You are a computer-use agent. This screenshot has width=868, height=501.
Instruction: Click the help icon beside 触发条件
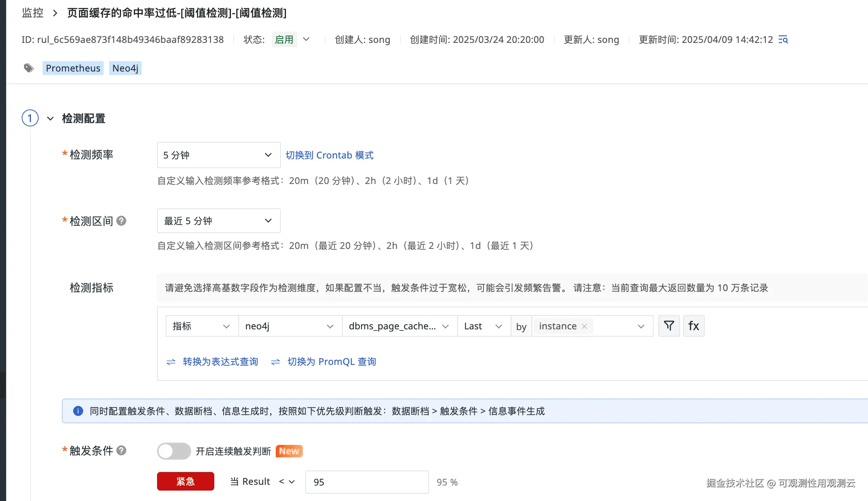click(121, 450)
